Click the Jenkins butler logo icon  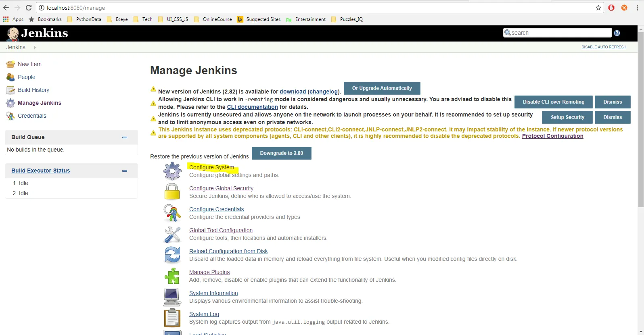[13, 34]
